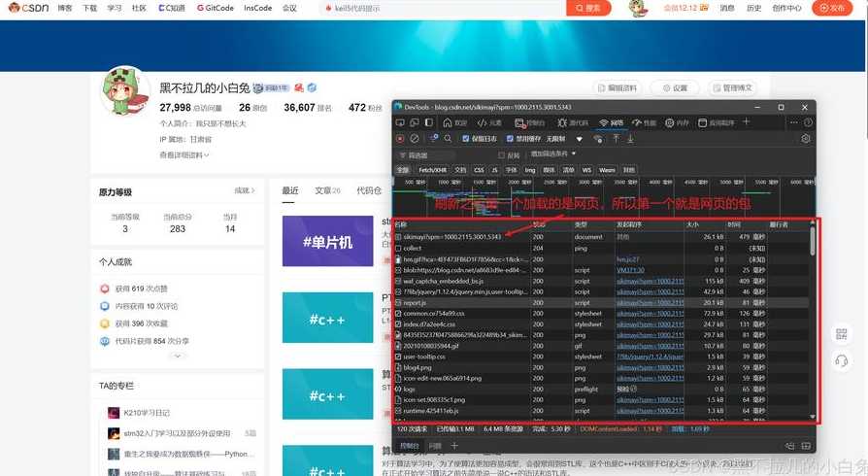Add a drawer tab with bottom plus icon

click(x=454, y=446)
